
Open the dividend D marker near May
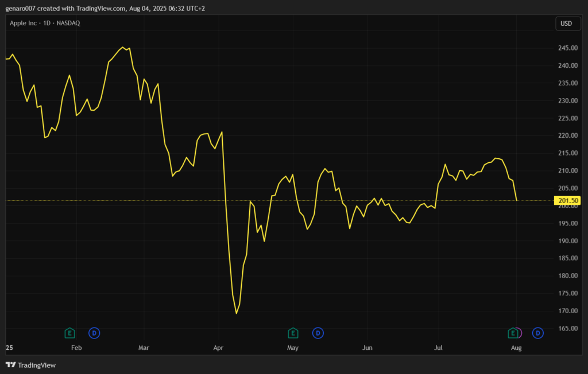(318, 333)
